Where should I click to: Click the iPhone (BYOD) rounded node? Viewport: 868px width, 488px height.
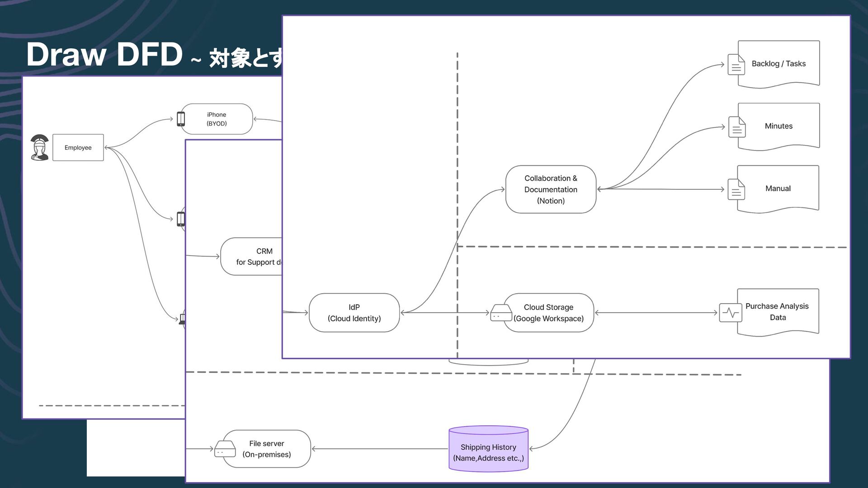[217, 119]
